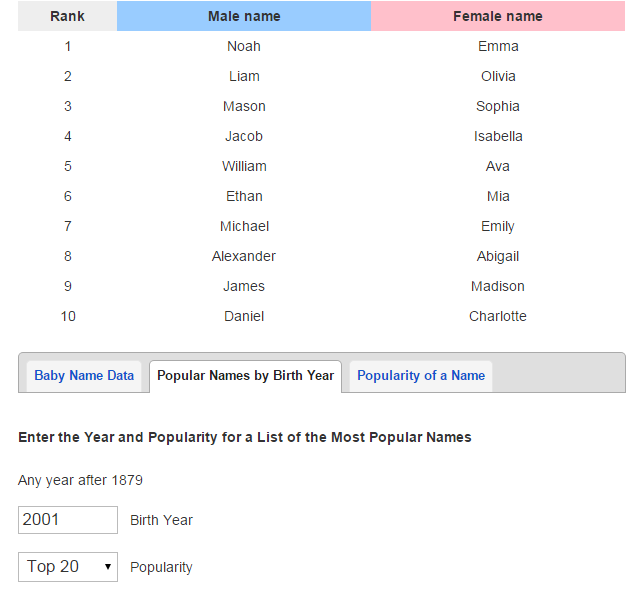
Task: Click the name Isabella in the table
Action: pyautogui.click(x=498, y=136)
